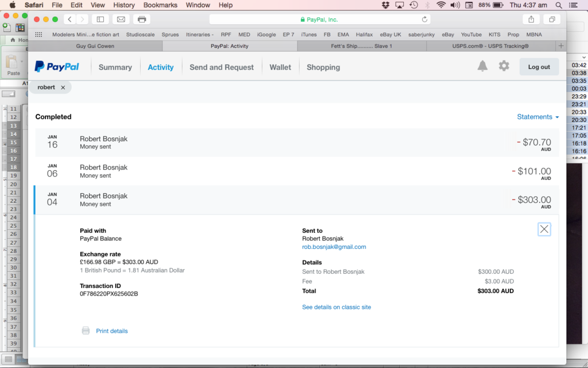Open Studioscale bookmark
The image size is (588, 368).
pos(140,34)
